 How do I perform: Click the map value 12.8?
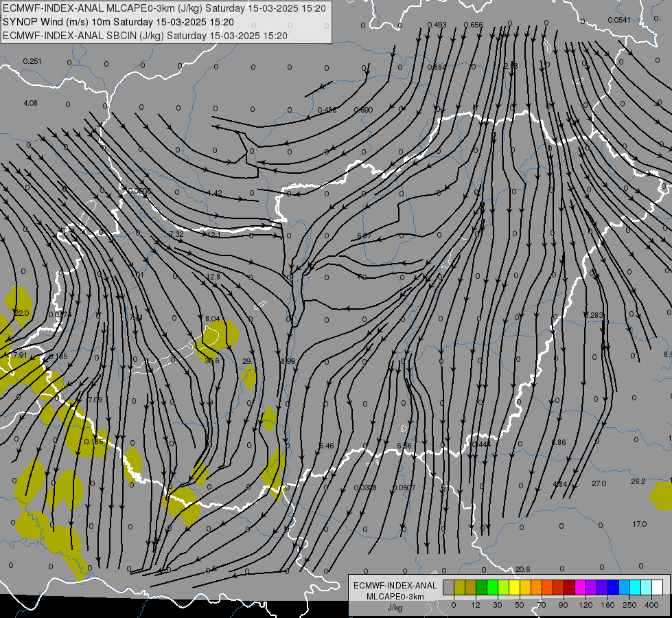pos(213,277)
